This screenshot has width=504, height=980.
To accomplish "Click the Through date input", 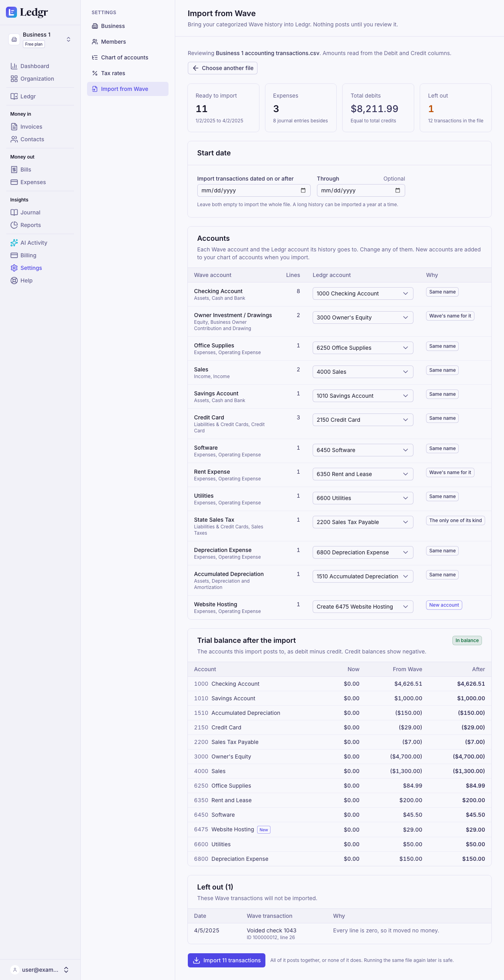I will click(x=361, y=190).
